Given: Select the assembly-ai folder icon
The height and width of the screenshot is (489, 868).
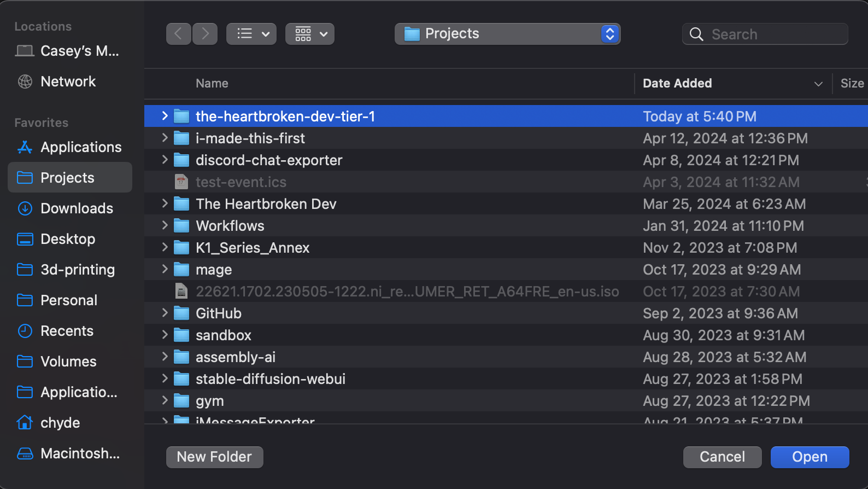Looking at the screenshot, I should coord(181,357).
